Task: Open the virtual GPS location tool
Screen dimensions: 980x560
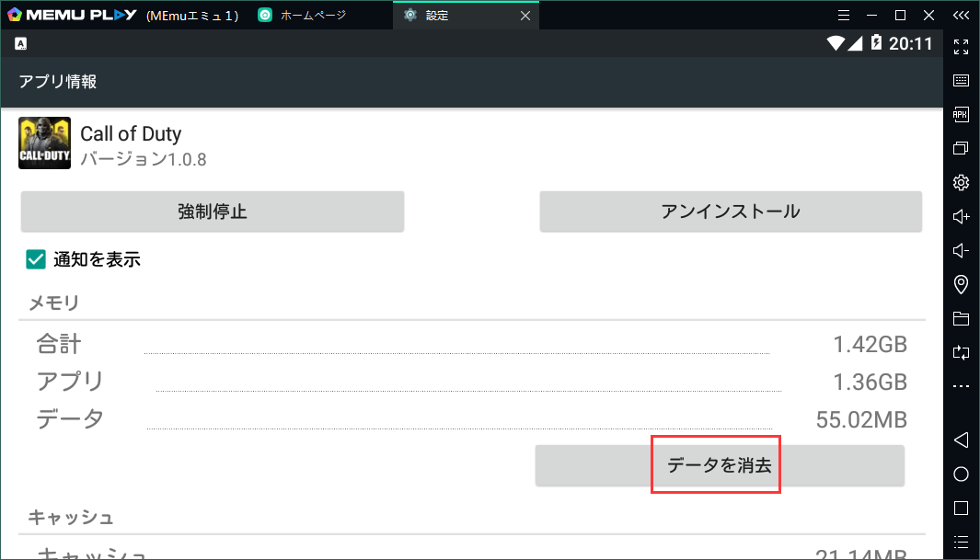Action: click(961, 283)
